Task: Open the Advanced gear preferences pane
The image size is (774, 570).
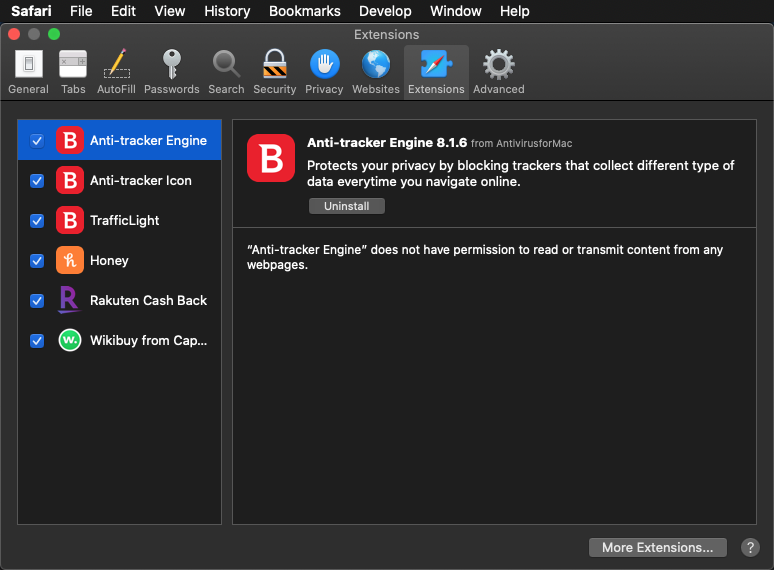Action: coord(499,72)
